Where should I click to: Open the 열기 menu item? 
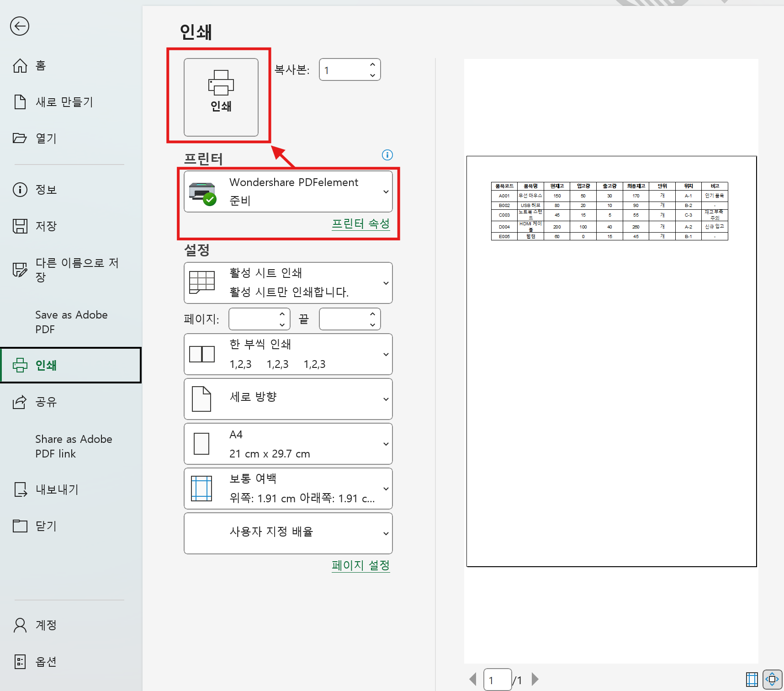[35, 138]
